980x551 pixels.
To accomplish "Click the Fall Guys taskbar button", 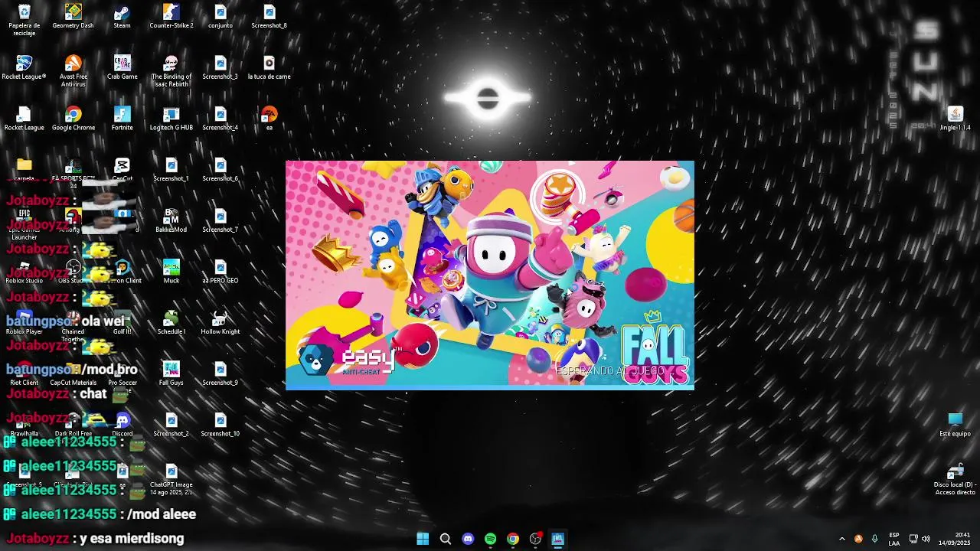I will click(557, 539).
